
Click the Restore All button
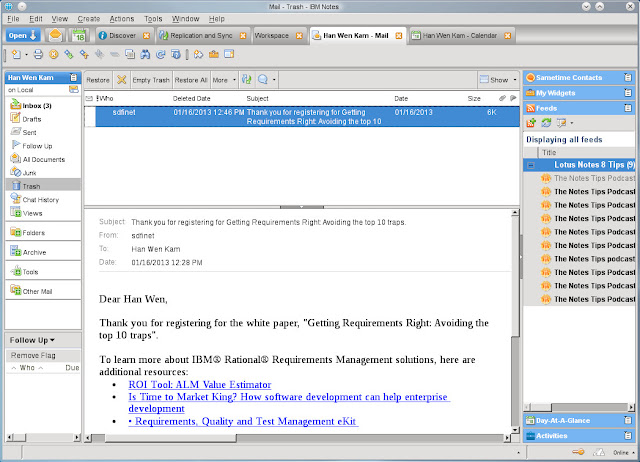point(191,80)
